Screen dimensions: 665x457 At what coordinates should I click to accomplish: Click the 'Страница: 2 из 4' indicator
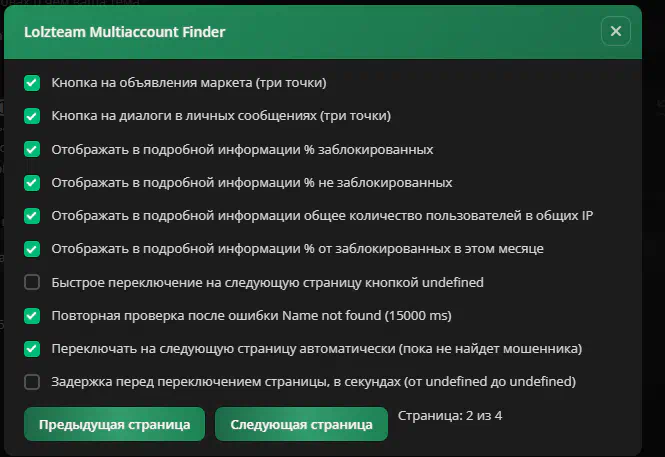pyautogui.click(x=450, y=416)
